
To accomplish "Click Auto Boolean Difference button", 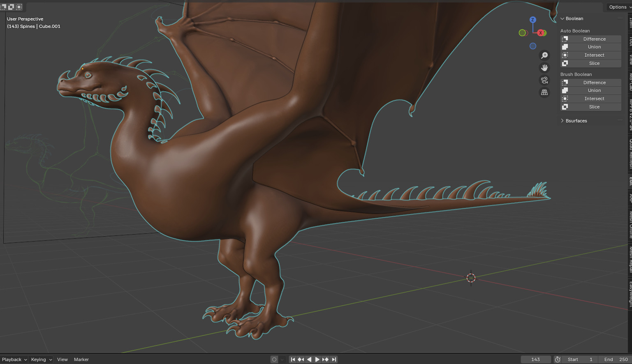I will pyautogui.click(x=591, y=39).
